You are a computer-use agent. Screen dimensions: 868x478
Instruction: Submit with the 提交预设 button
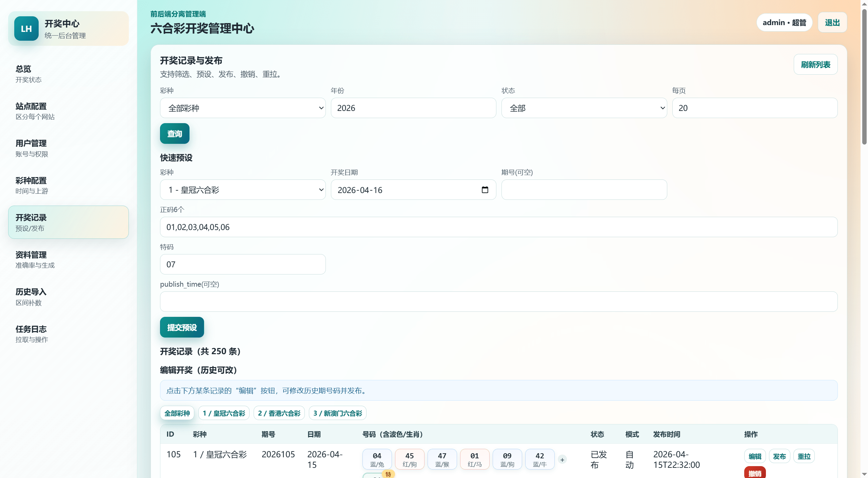[x=182, y=327]
